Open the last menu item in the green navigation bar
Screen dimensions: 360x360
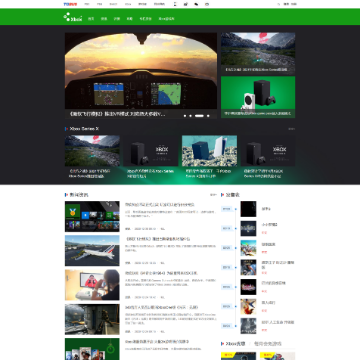tap(166, 19)
